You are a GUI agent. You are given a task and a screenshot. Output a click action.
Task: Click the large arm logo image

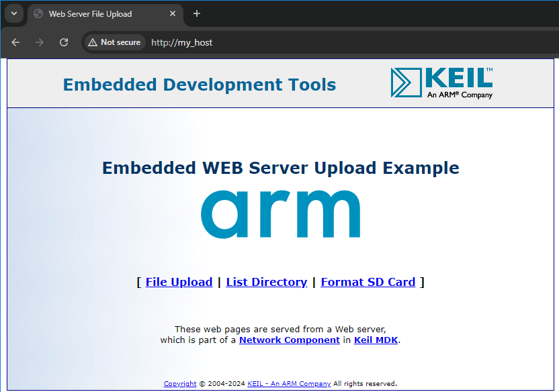280,214
